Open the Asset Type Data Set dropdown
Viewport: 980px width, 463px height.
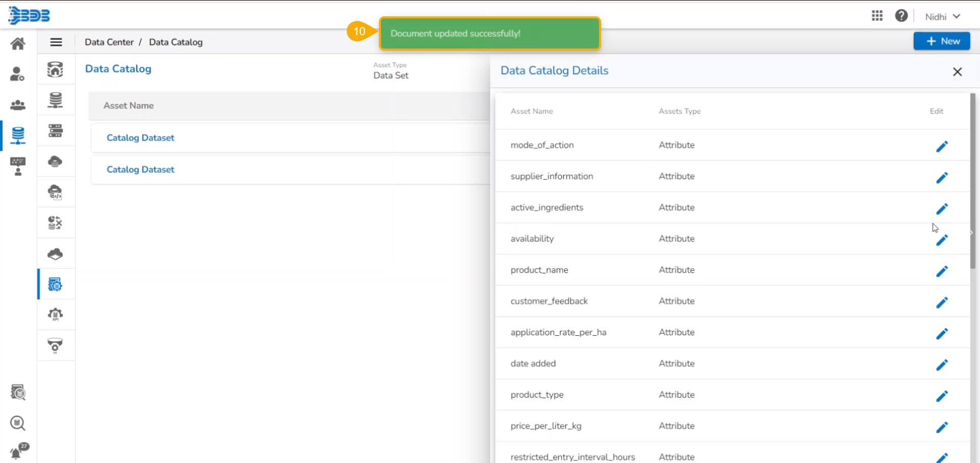click(x=391, y=75)
